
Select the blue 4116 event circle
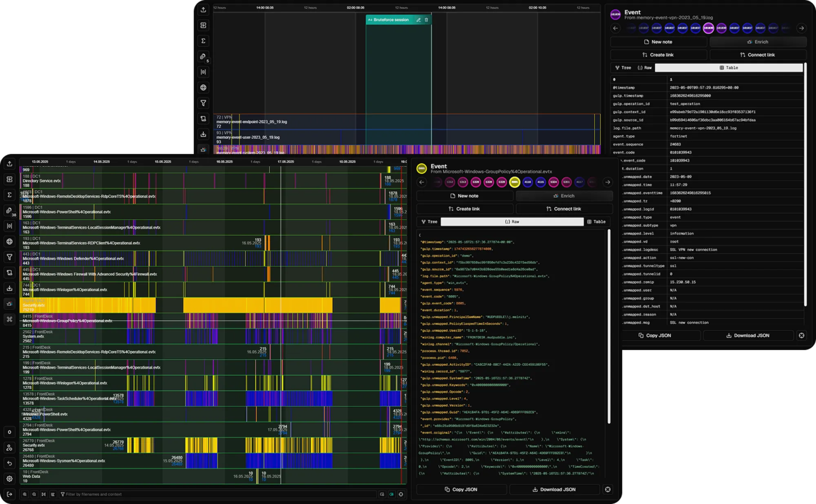point(528,182)
